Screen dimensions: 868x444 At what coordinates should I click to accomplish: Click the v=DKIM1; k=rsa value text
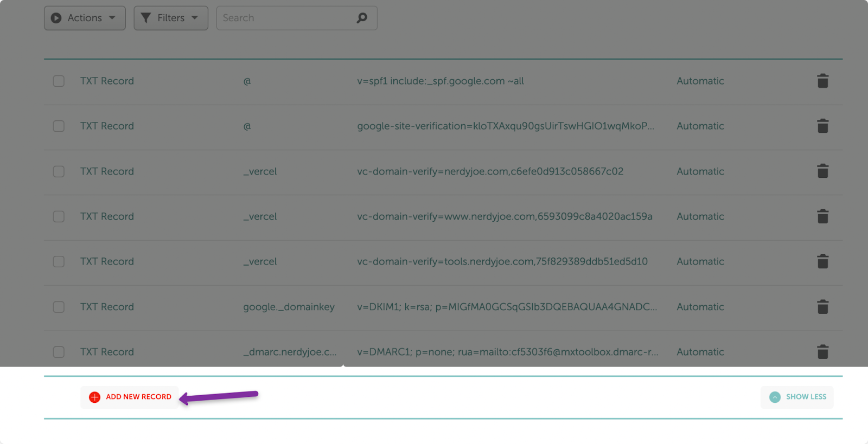507,307
